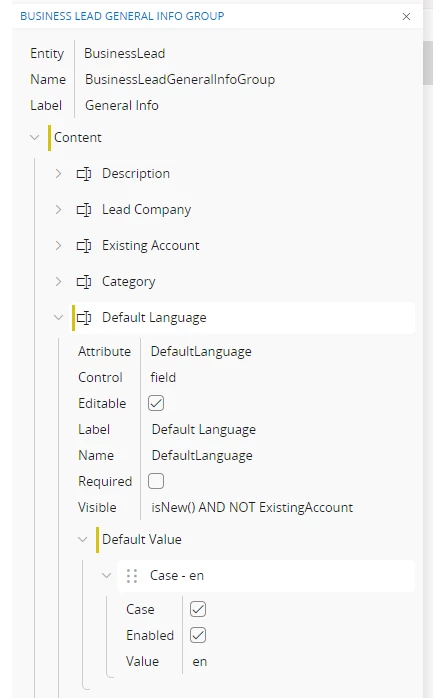Edit the Visible expression field
The height and width of the screenshot is (698, 433).
click(252, 507)
